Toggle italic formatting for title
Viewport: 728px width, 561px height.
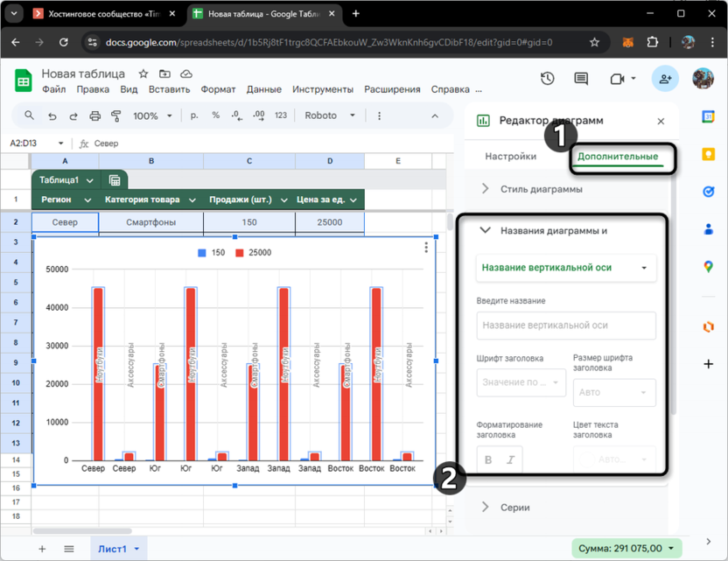[510, 459]
